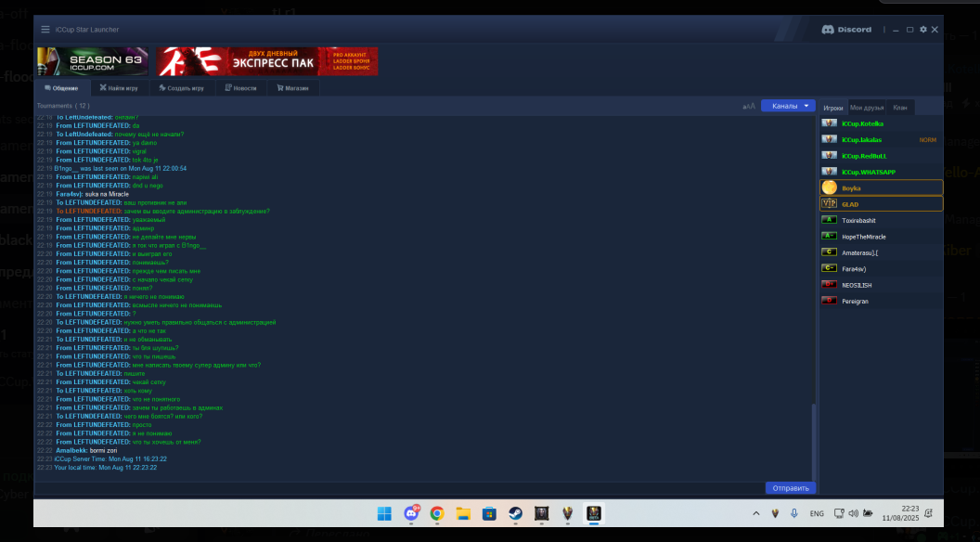Viewport: 980px width, 542px height.
Task: Open the Discord link in title bar
Action: (846, 30)
